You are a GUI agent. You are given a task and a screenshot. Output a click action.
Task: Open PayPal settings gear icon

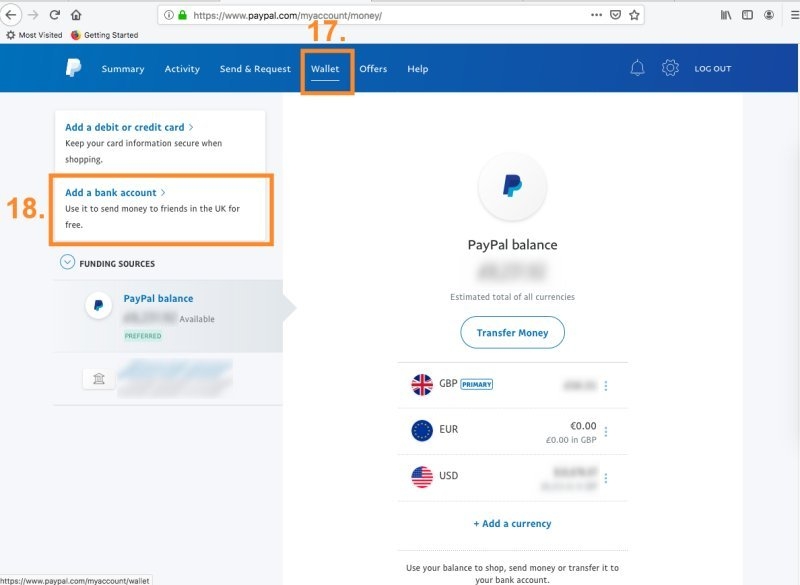(670, 68)
